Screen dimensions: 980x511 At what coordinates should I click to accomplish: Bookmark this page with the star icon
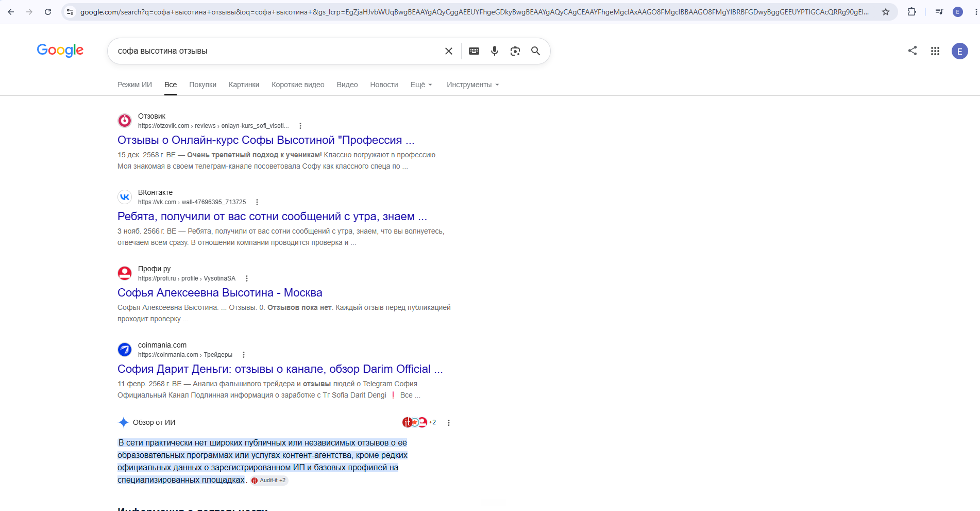coord(886,12)
